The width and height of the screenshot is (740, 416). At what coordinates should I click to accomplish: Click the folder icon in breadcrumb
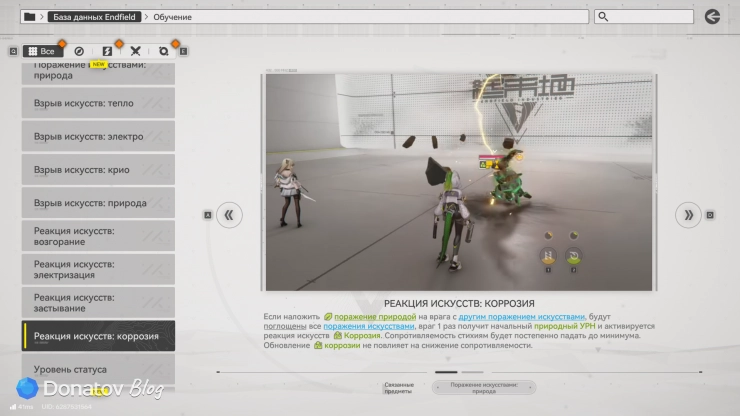click(30, 17)
